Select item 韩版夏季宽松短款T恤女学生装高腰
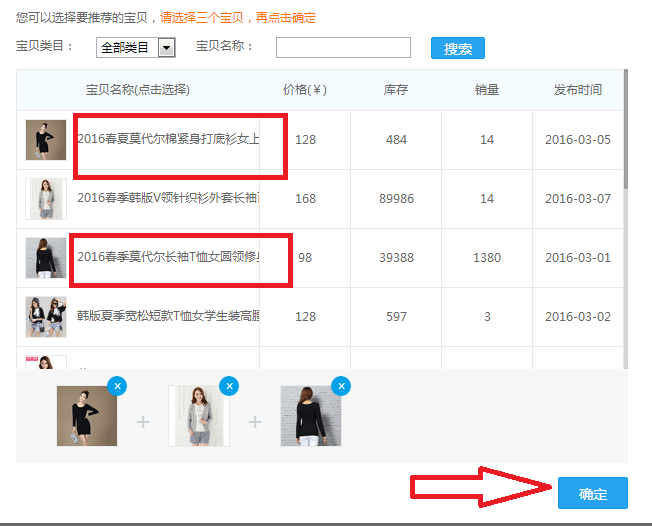This screenshot has width=652, height=526. click(x=168, y=316)
